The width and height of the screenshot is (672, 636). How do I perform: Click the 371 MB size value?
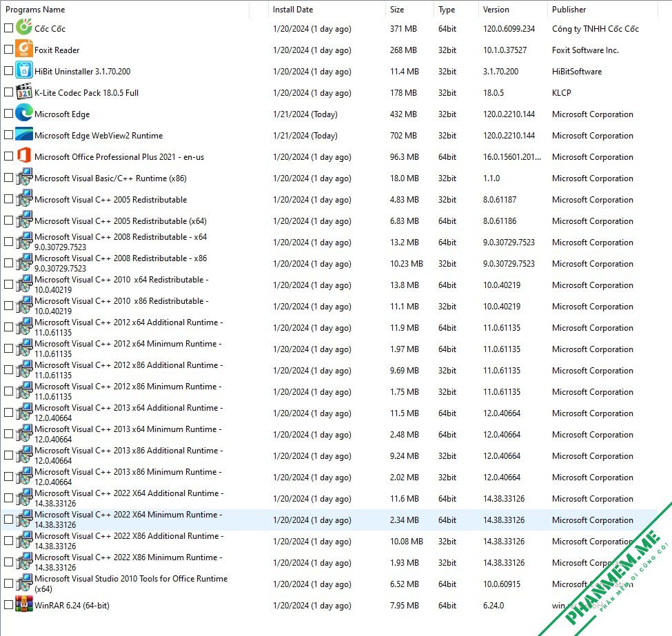(x=403, y=29)
